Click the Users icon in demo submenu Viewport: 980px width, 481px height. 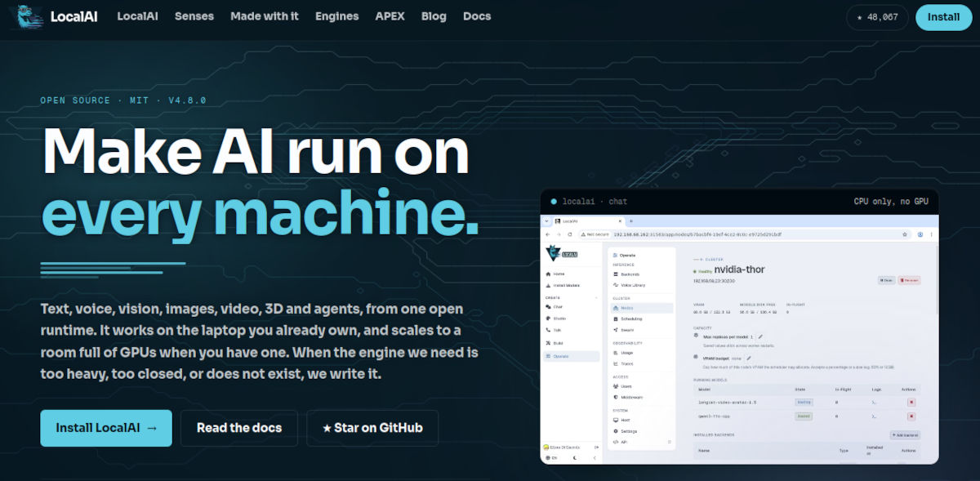(x=616, y=386)
